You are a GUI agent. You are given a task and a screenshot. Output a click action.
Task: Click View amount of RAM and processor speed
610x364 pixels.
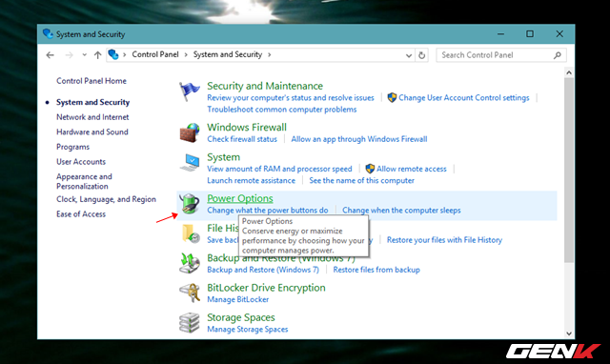tap(279, 169)
